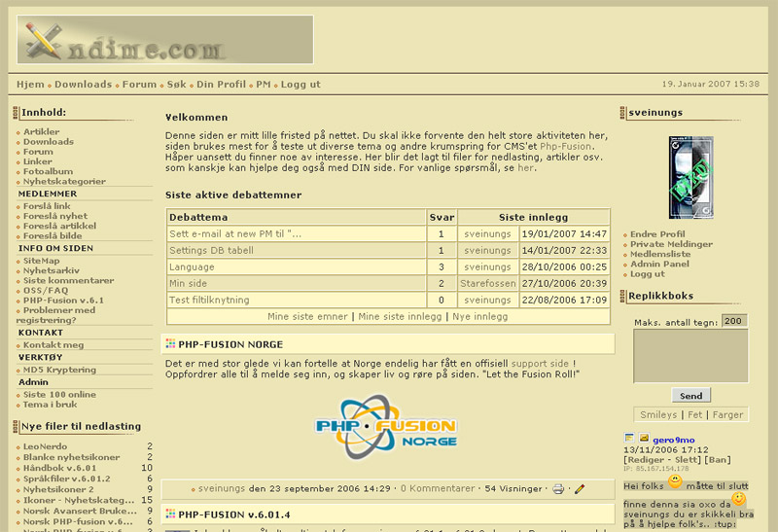
Task: Open Downloads in the top navigation bar
Action: [x=84, y=85]
